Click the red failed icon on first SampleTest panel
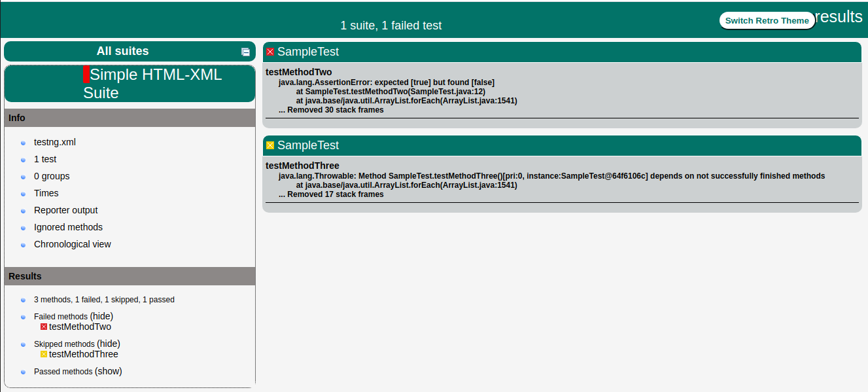The width and height of the screenshot is (868, 392). [269, 51]
